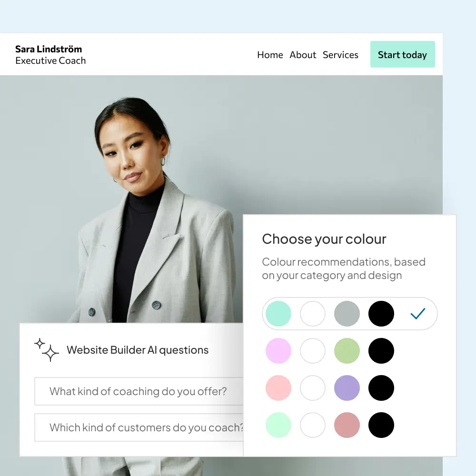Click the Start today button
The width and height of the screenshot is (476, 476).
[x=403, y=54]
